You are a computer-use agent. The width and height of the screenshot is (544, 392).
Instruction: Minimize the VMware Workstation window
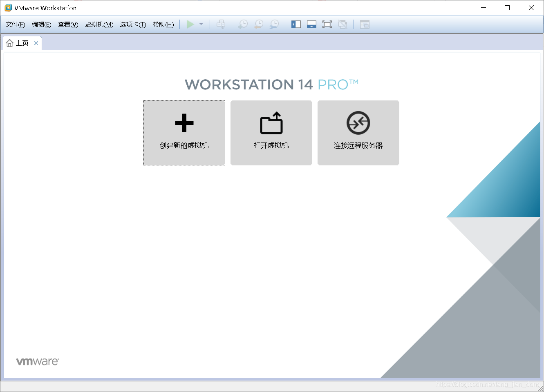coord(484,8)
